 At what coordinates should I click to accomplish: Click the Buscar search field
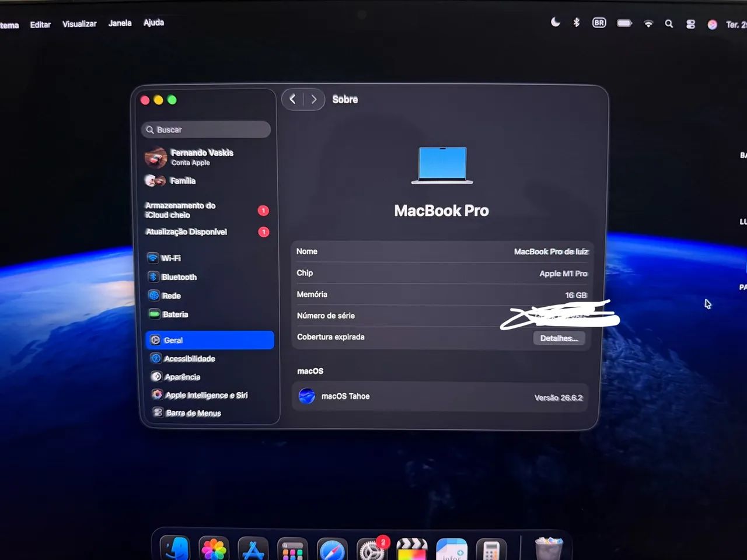(x=206, y=129)
